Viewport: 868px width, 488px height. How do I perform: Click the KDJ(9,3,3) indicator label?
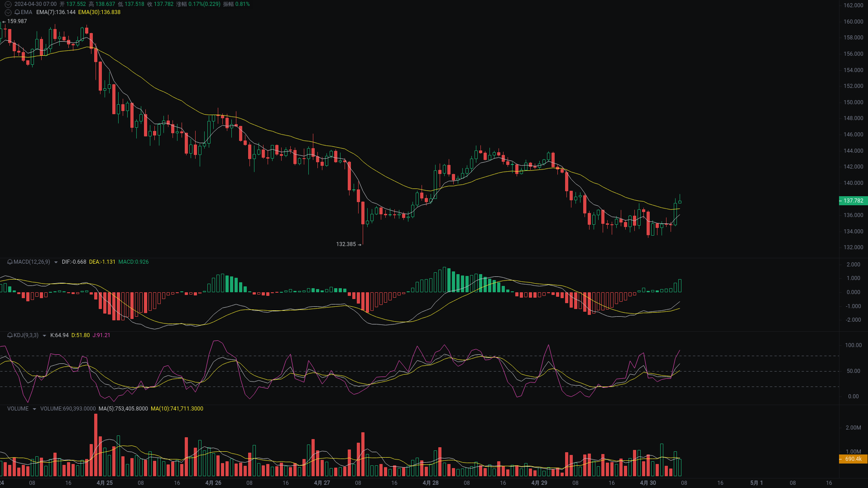tap(25, 335)
